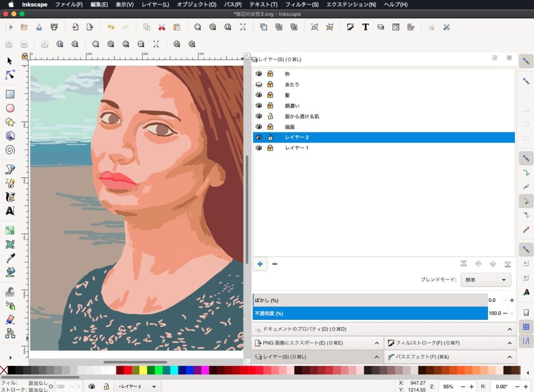Add a new layer with plus button
The height and width of the screenshot is (392, 534).
pos(260,264)
